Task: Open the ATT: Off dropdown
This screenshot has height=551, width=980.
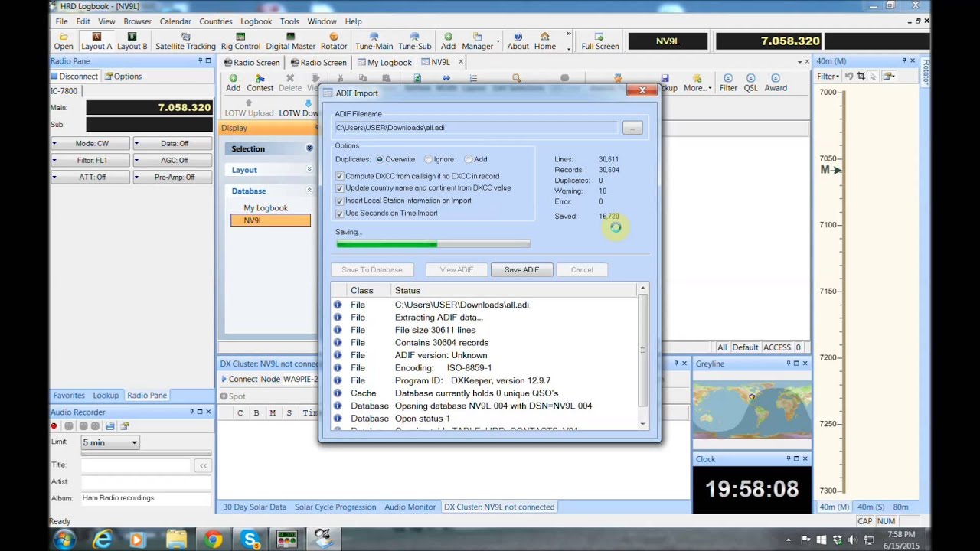Action: (x=91, y=177)
